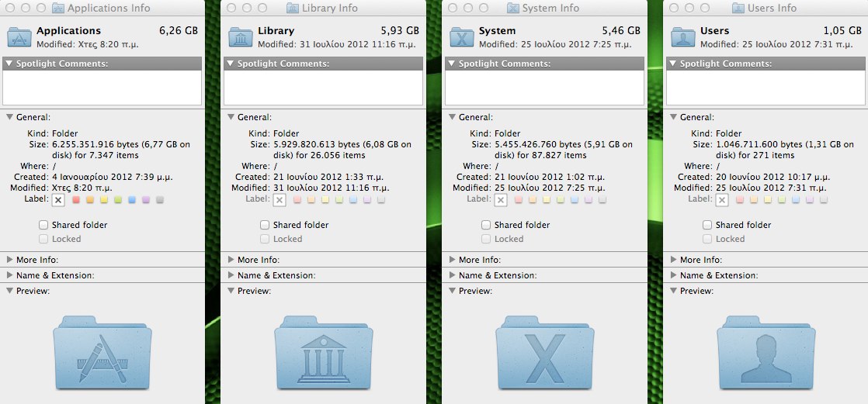
Task: Expand Name & Extension in Library Info
Action: click(231, 275)
